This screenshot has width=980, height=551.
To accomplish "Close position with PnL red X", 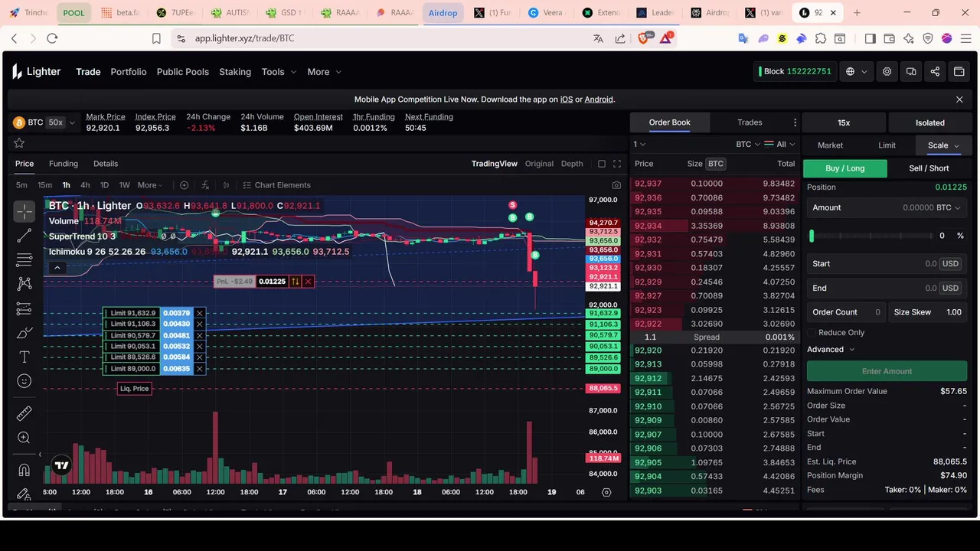I will tap(308, 282).
